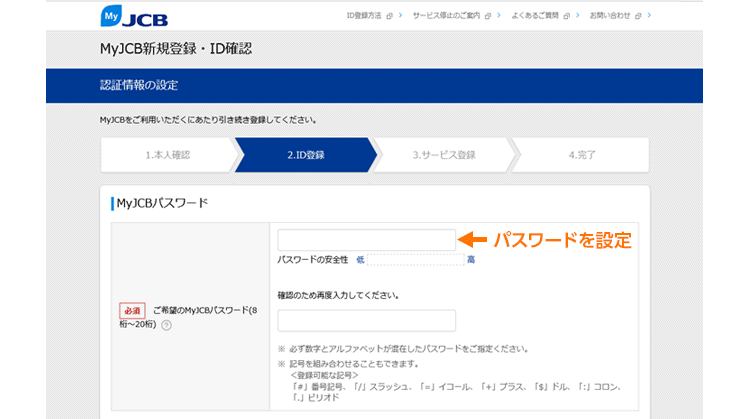Click external-window icon next to よくあるご質問
Viewport: 750px width, 419px height.
(567, 16)
